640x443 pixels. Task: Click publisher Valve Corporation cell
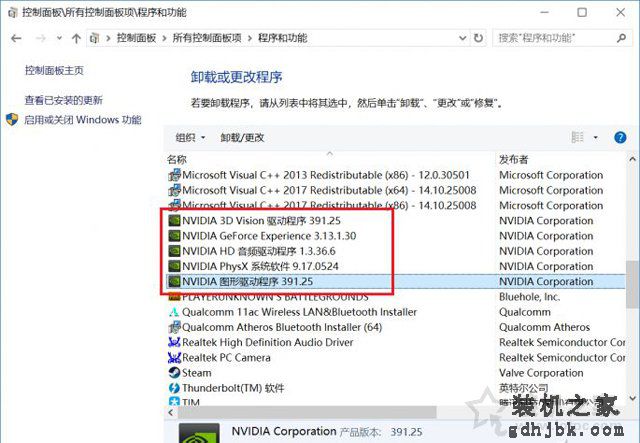541,373
